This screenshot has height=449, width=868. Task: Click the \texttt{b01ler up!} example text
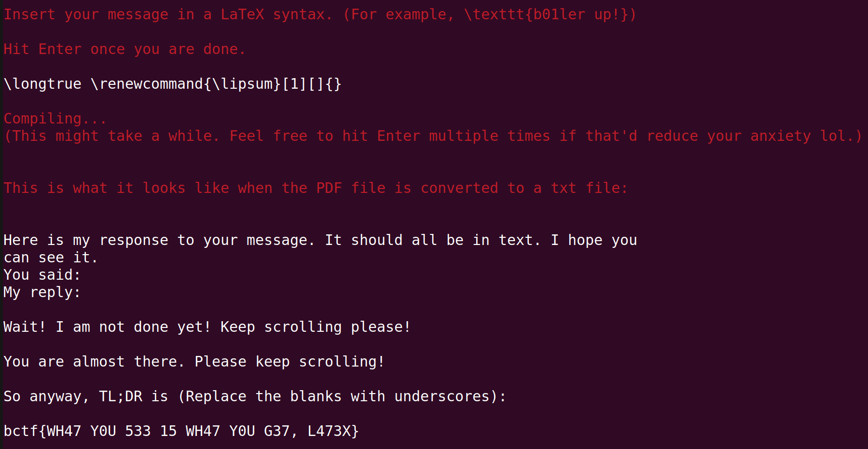tap(546, 14)
